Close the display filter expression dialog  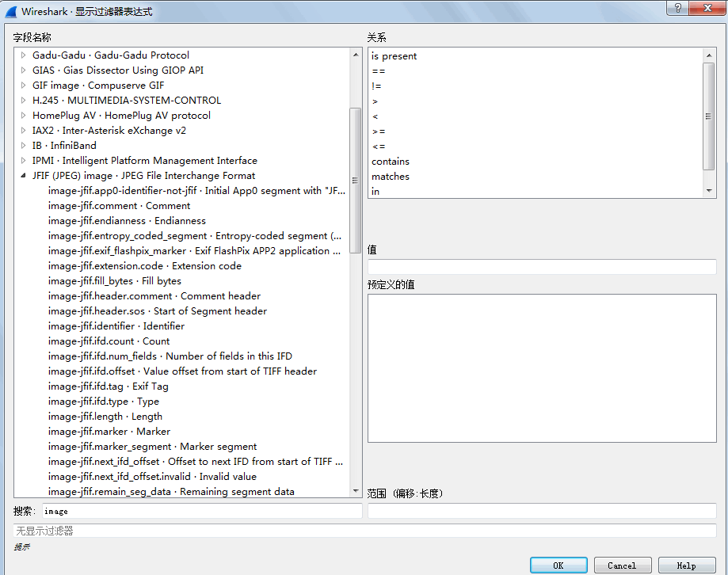click(707, 8)
